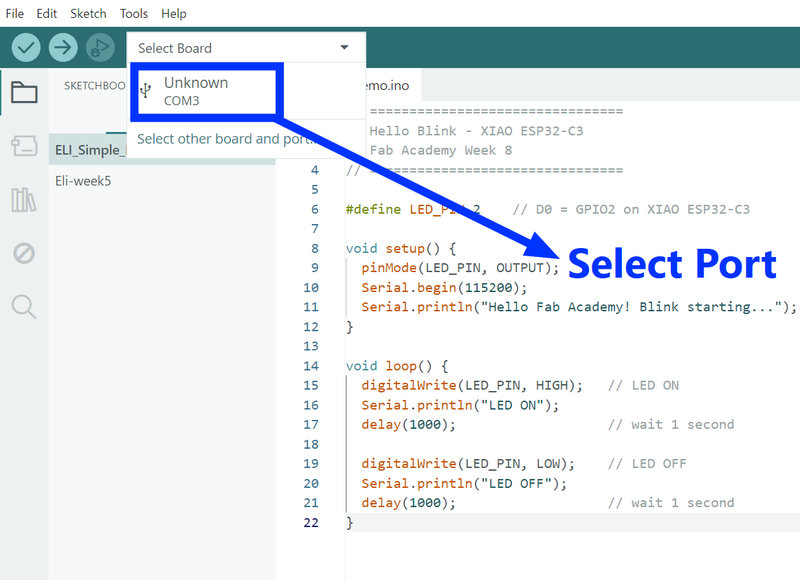Click the USB icon beside Unknown COM3
Screen dimensions: 800x580
coord(145,91)
